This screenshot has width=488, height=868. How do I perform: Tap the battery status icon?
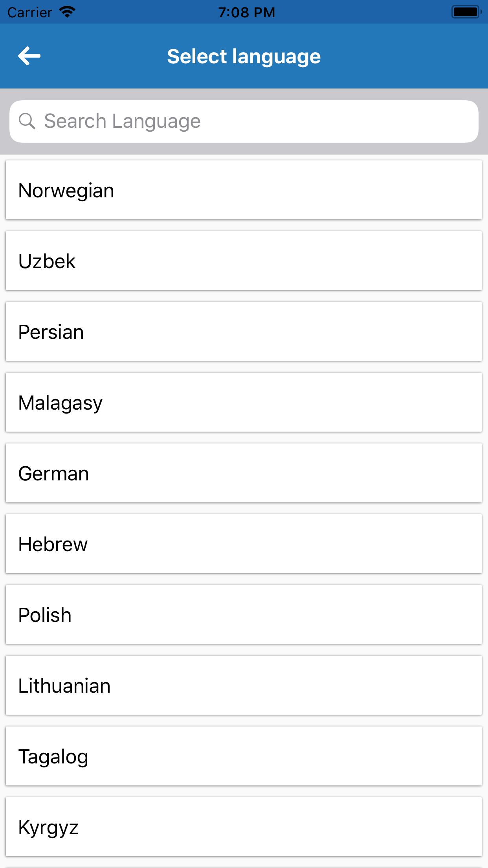click(x=466, y=12)
